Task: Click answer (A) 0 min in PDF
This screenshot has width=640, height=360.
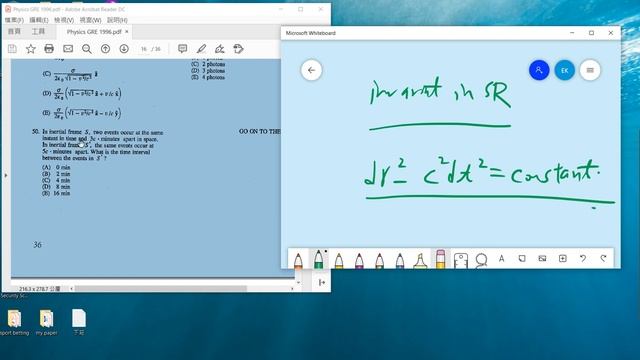Action: [x=56, y=167]
